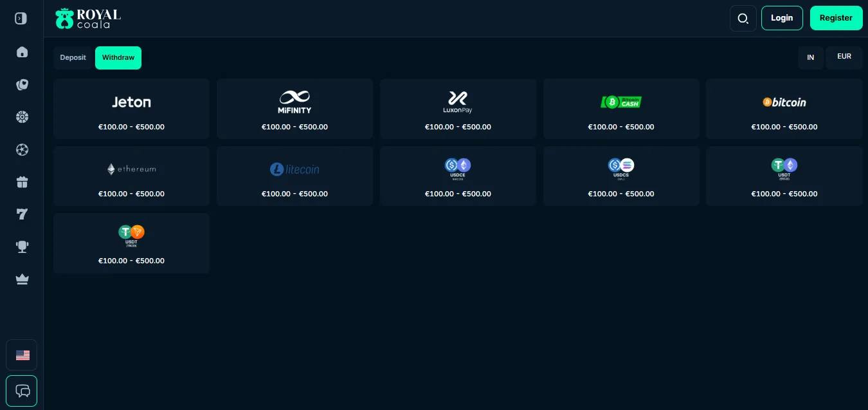Open tournaments via the trophy icon
The image size is (868, 410).
[x=22, y=247]
